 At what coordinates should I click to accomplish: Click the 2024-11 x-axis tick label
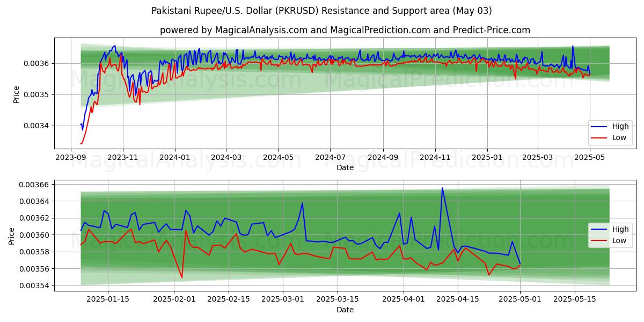pos(435,157)
